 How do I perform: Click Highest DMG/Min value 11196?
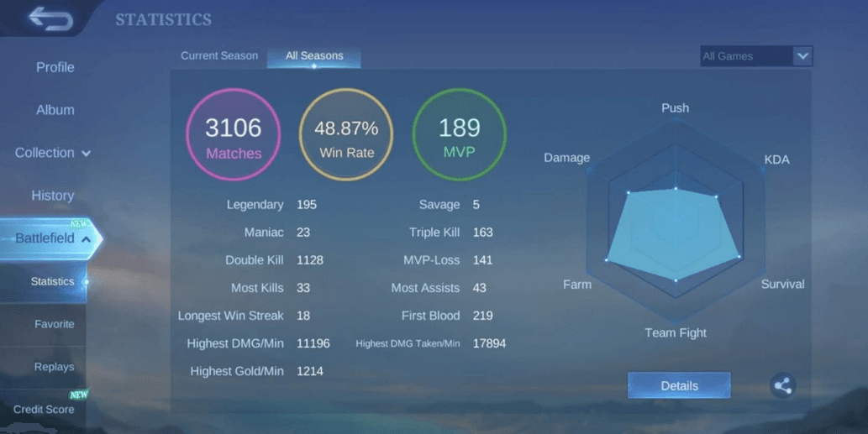[313, 343]
